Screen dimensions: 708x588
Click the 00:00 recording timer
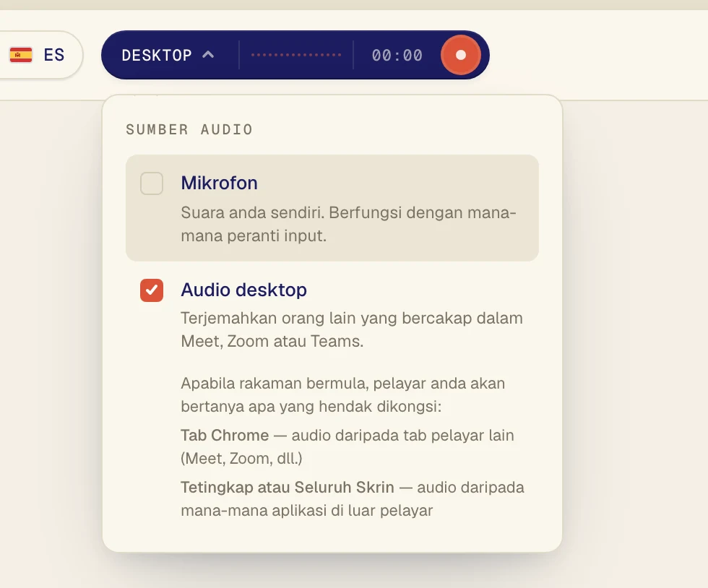tap(397, 56)
